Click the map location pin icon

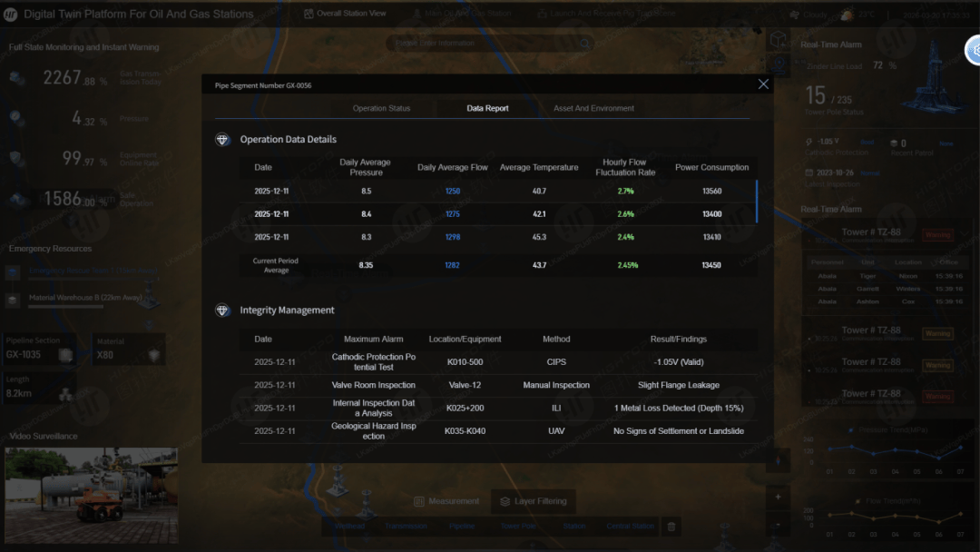point(779,64)
